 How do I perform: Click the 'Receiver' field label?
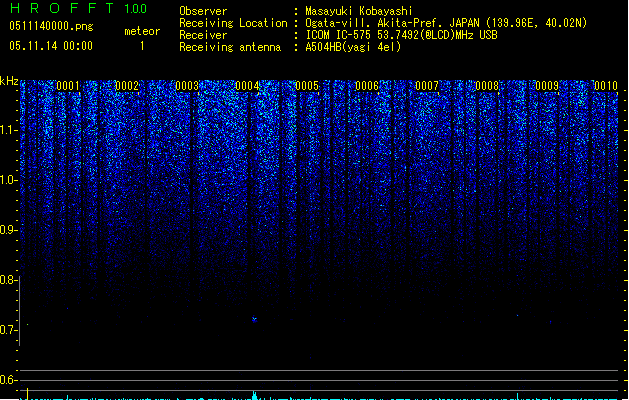click(x=203, y=35)
